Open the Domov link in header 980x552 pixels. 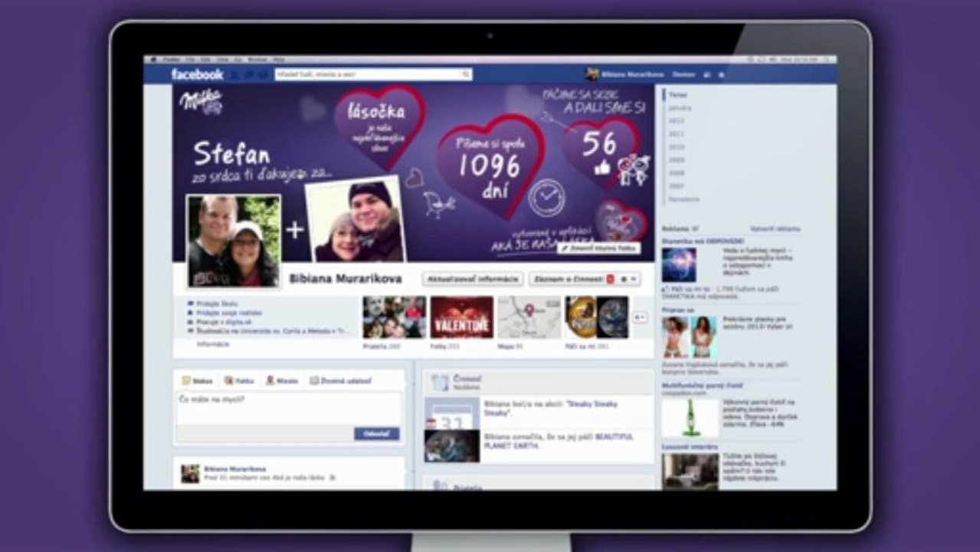pos(683,75)
